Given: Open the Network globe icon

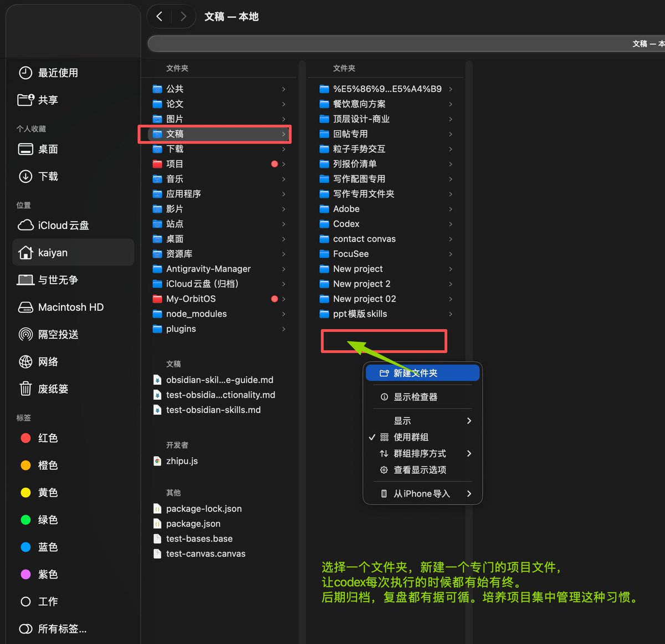Looking at the screenshot, I should [x=25, y=361].
